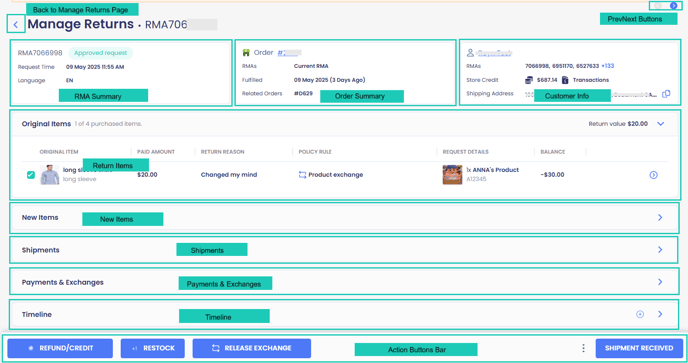This screenshot has width=688, height=363.
Task: Add a timeline entry with plus icon
Action: click(x=640, y=314)
